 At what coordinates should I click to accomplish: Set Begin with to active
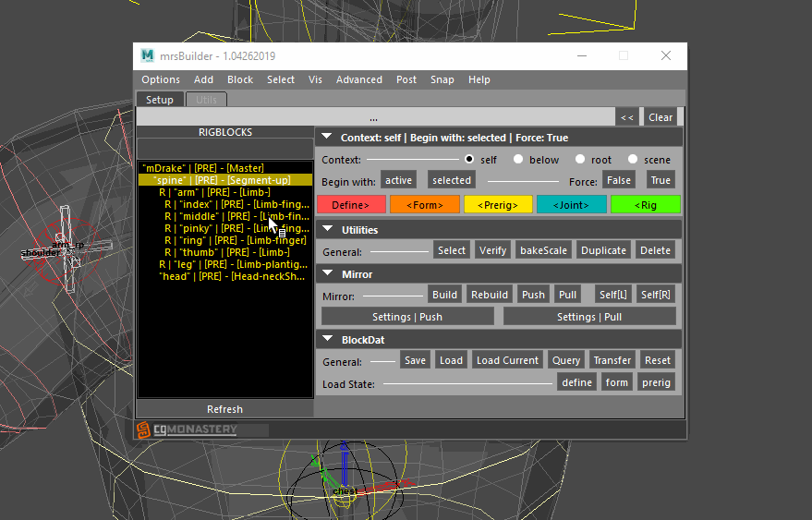point(398,180)
